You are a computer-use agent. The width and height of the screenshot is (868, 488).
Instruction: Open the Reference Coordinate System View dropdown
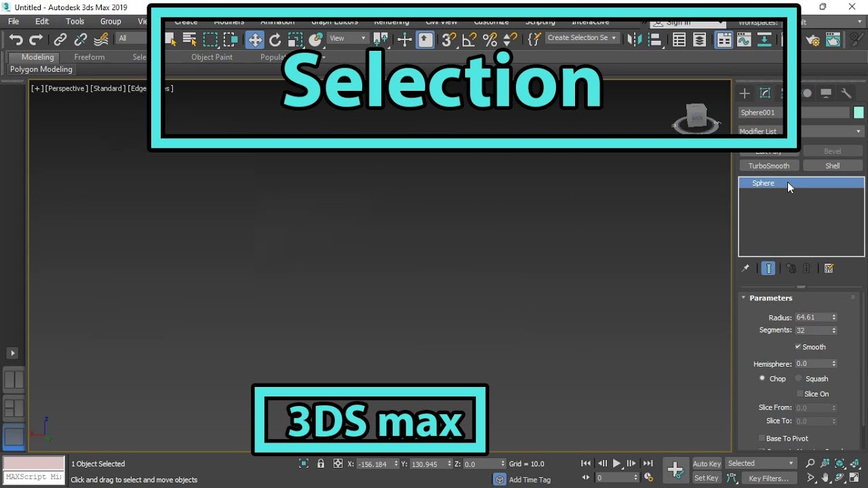(348, 39)
